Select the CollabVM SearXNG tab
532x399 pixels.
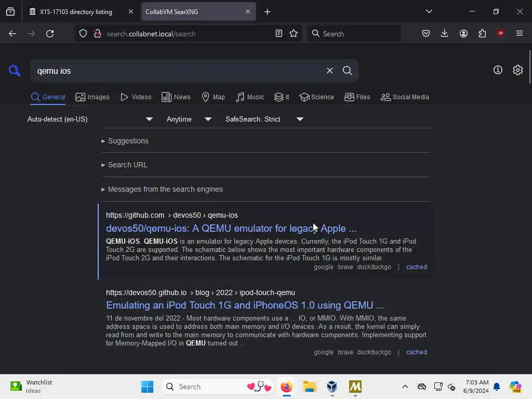pos(198,12)
